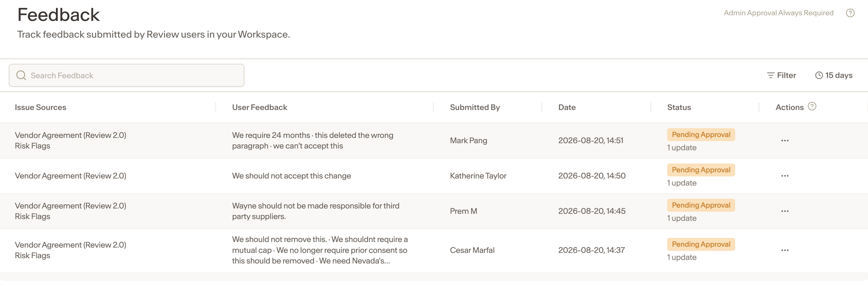Change the 15 days time range
This screenshot has height=287, width=868.
pyautogui.click(x=834, y=75)
